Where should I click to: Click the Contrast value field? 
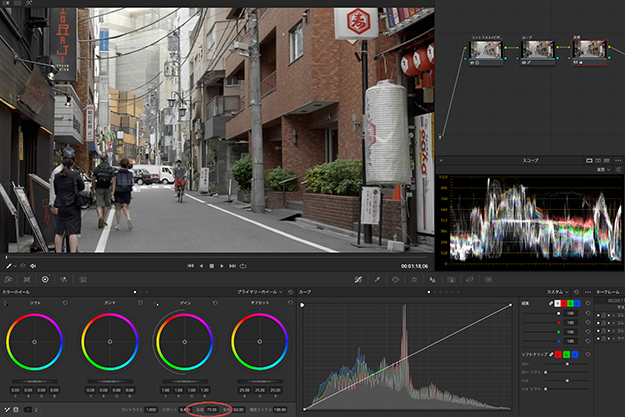pyautogui.click(x=150, y=409)
